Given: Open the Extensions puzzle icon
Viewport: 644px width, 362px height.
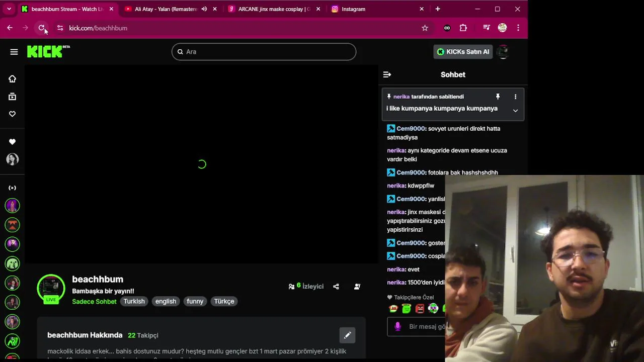Looking at the screenshot, I should [463, 28].
